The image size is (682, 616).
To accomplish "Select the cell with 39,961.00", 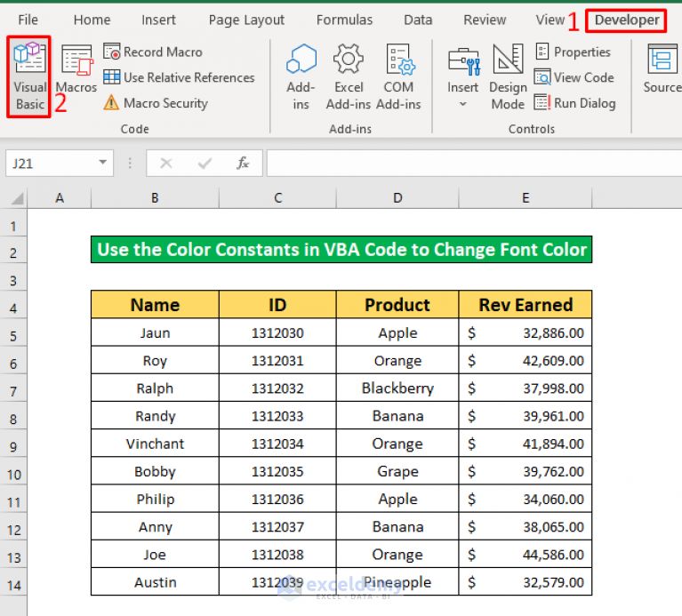I will click(526, 416).
